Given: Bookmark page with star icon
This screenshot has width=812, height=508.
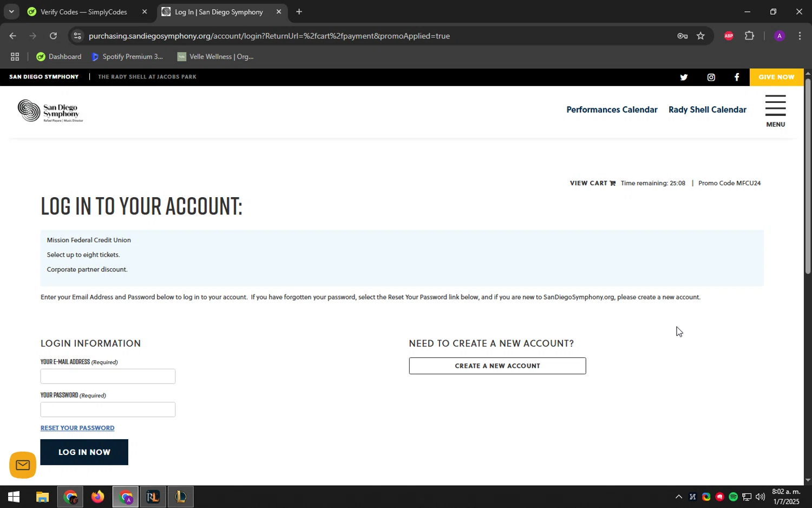Looking at the screenshot, I should 700,36.
